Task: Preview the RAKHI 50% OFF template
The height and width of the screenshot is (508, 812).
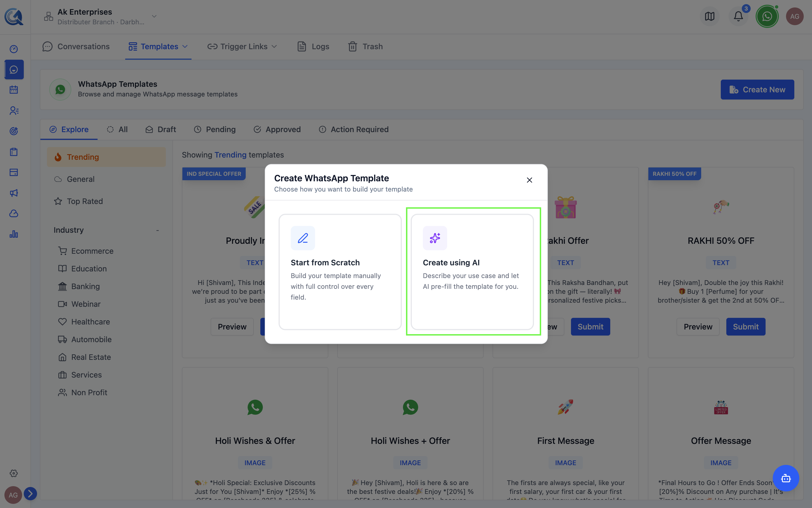Action: (x=698, y=327)
